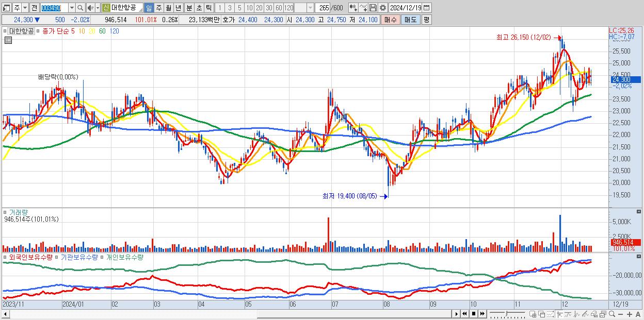Select the 일 (daily) period toggle
644x320 pixels.
click(149, 8)
